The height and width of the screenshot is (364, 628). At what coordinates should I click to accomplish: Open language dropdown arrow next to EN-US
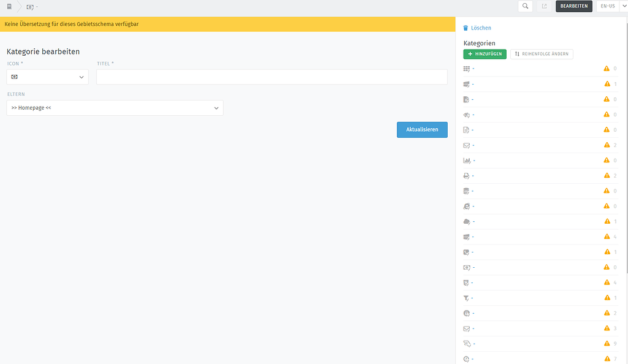coord(624,6)
